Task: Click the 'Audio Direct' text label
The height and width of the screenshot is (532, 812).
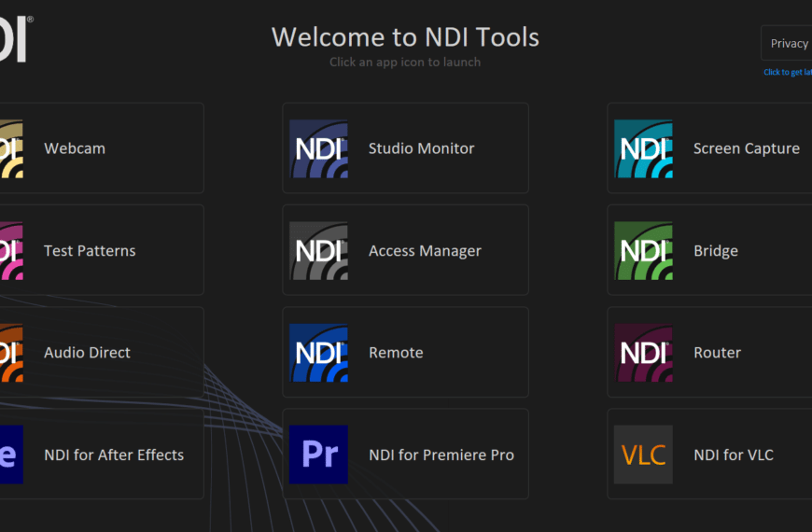Action: pos(87,353)
